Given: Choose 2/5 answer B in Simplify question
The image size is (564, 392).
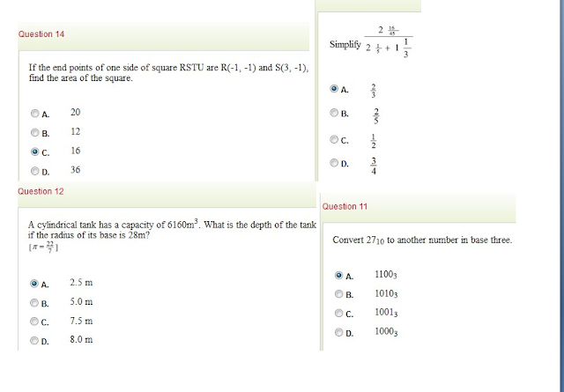Looking at the screenshot, I should tap(334, 113).
